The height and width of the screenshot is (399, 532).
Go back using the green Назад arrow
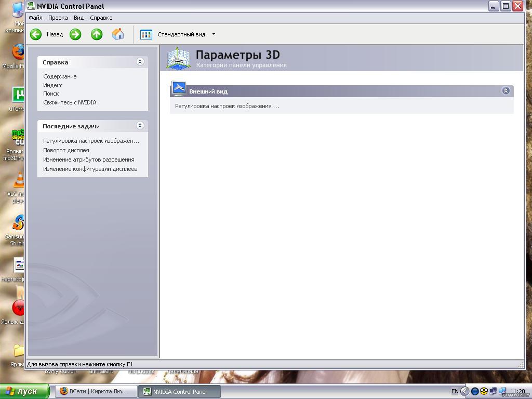coord(36,34)
